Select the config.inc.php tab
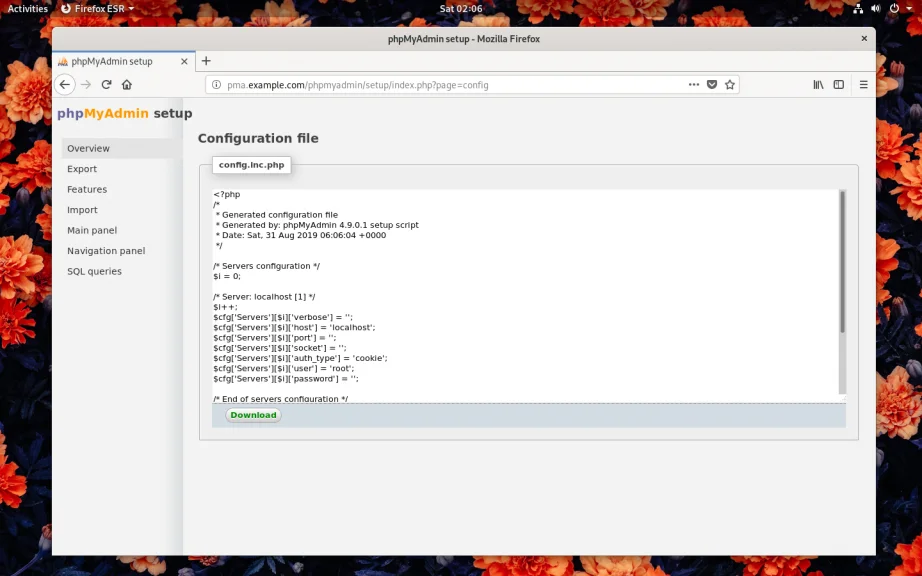 point(251,164)
